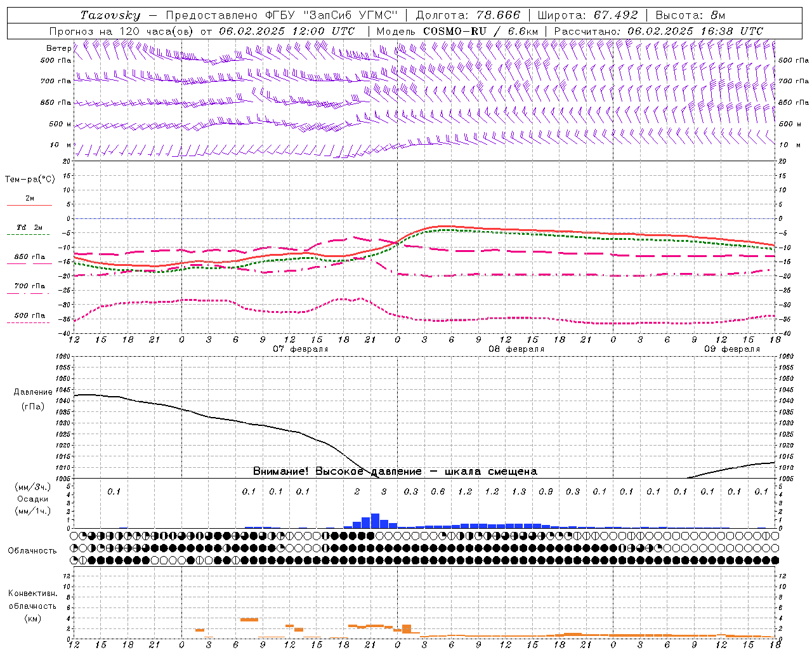Select the "Широта: 67.492" header field

(587, 15)
